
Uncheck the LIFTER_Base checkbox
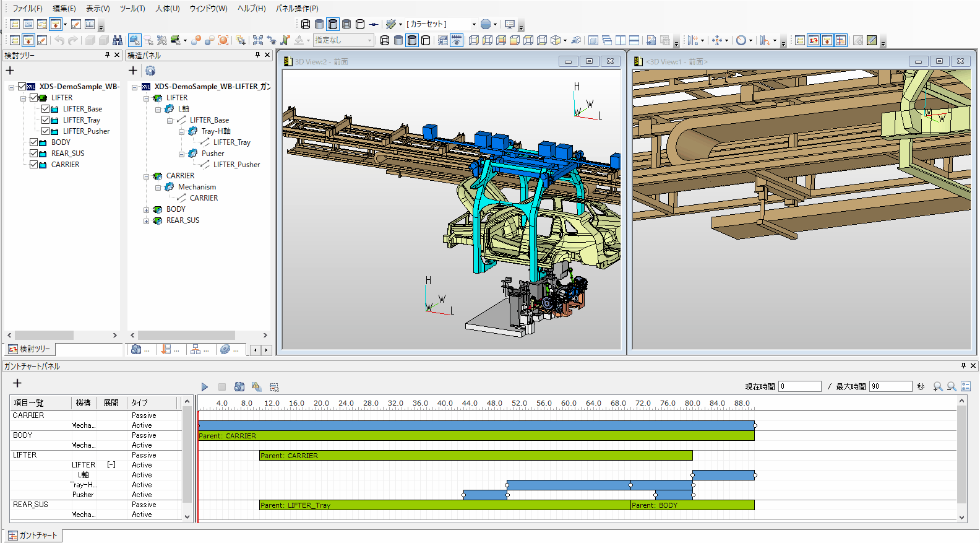[46, 109]
